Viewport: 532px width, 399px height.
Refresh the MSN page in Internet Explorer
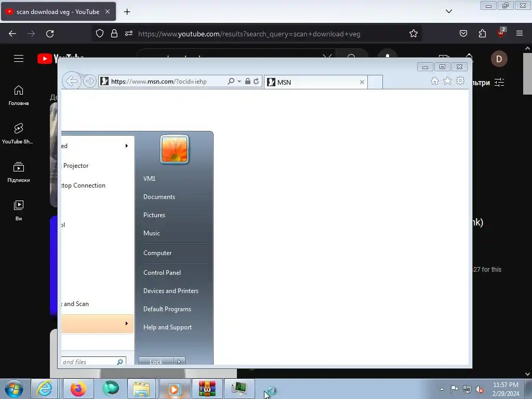click(256, 82)
